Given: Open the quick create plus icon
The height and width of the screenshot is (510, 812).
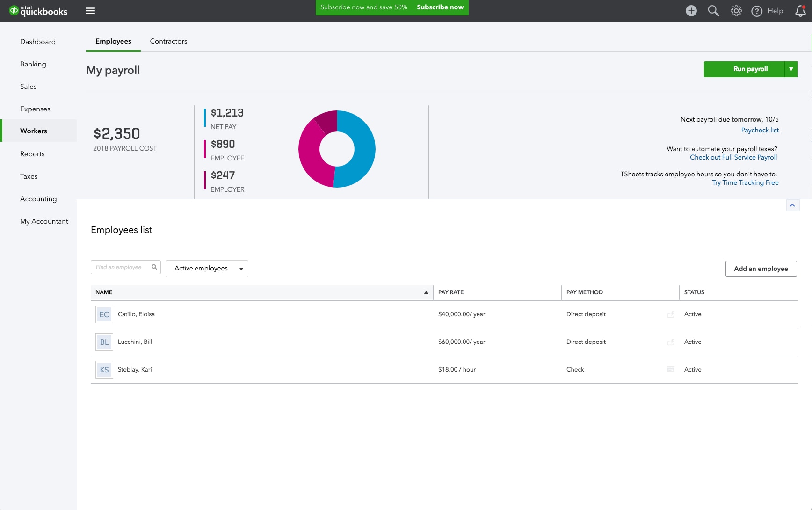Looking at the screenshot, I should point(691,10).
